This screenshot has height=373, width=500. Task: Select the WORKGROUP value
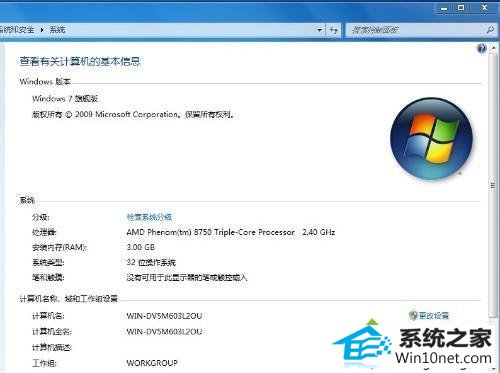[152, 363]
